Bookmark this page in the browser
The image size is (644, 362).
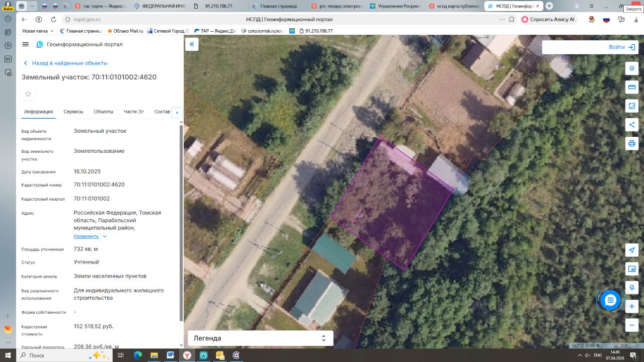click(512, 19)
